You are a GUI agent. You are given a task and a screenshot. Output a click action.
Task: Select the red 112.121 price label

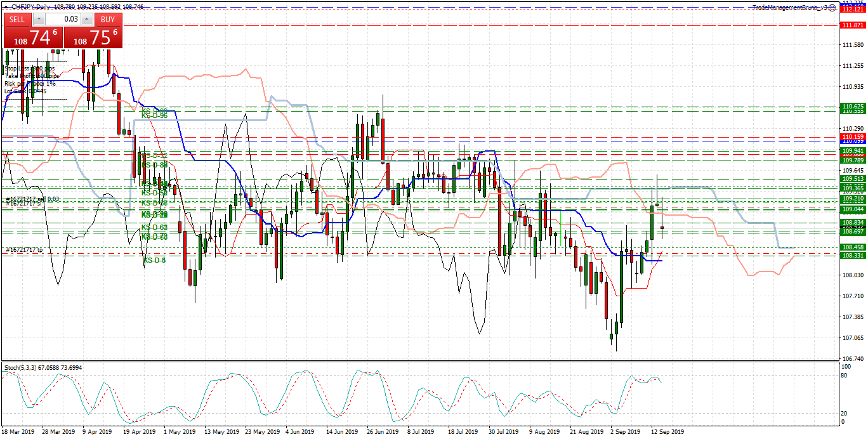pos(852,10)
